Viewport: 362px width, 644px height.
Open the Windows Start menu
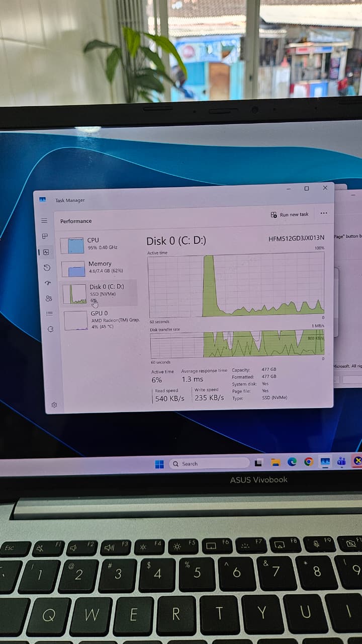[x=159, y=464]
